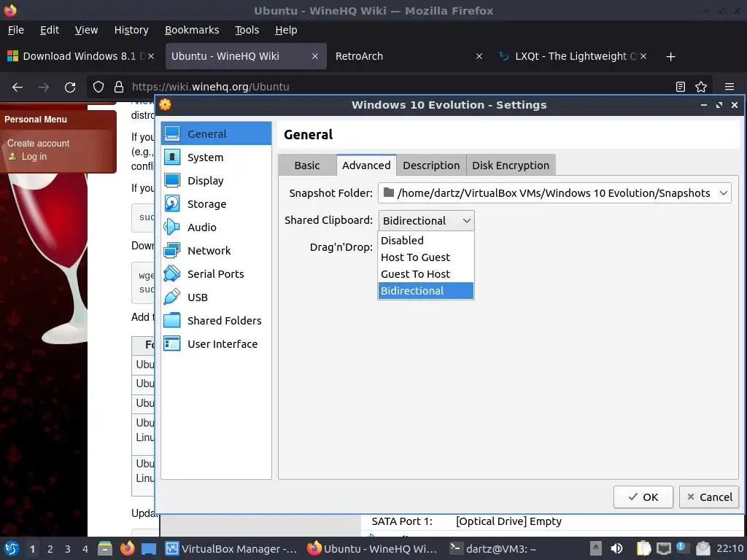Open Firefox History menu
Screen dimensions: 747x560
(131, 30)
